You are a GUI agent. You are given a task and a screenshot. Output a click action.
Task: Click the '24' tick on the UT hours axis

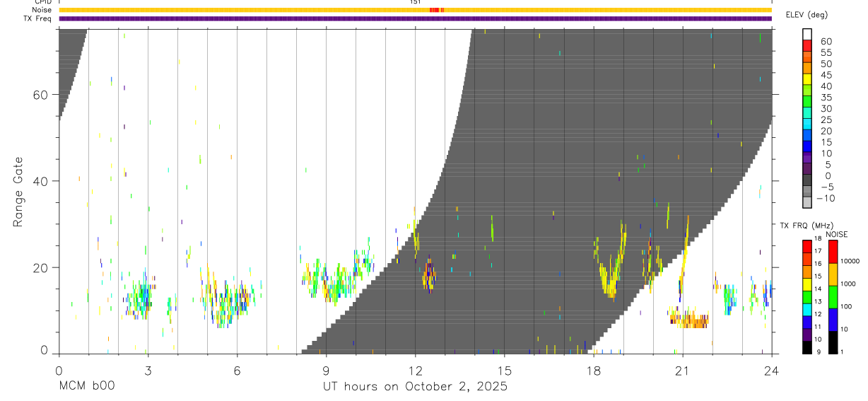(771, 370)
